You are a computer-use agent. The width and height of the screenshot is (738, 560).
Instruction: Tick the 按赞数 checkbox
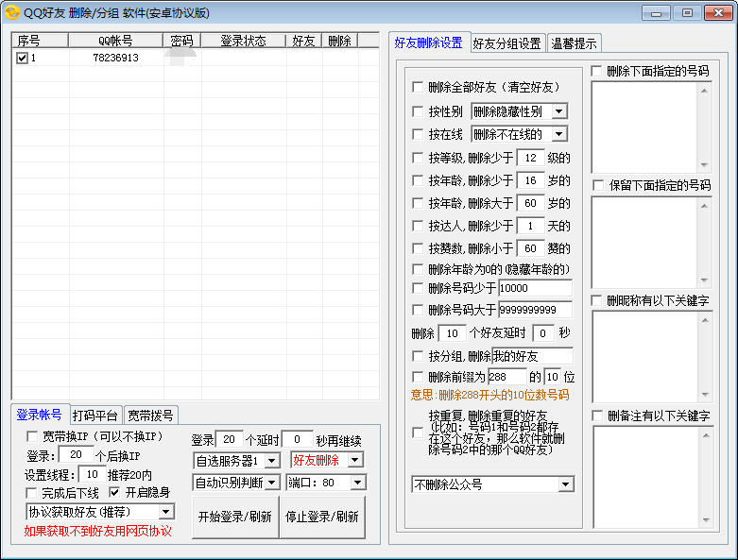(417, 247)
